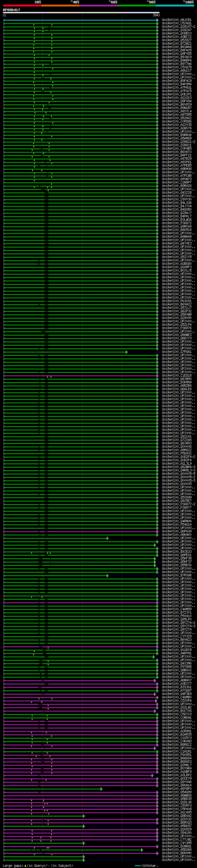Click label UniRef100_A7PEB5
197x868 pixels.
177,165
